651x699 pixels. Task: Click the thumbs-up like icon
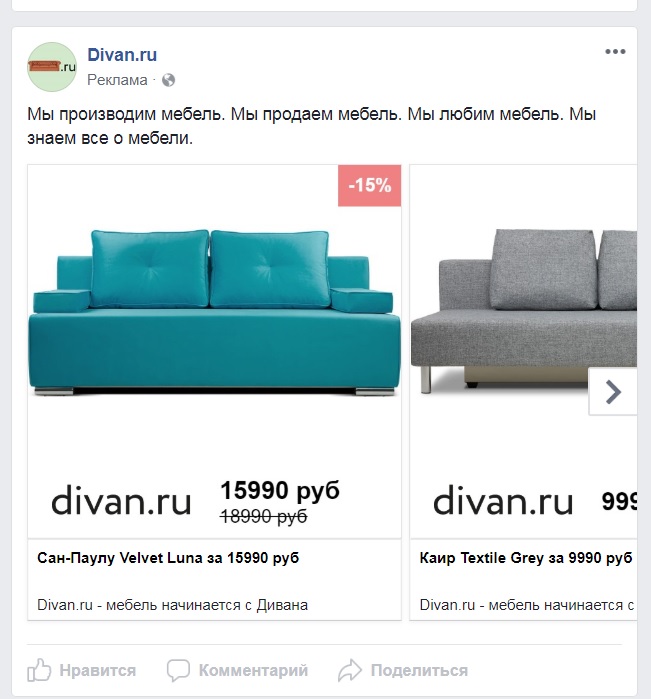39,670
